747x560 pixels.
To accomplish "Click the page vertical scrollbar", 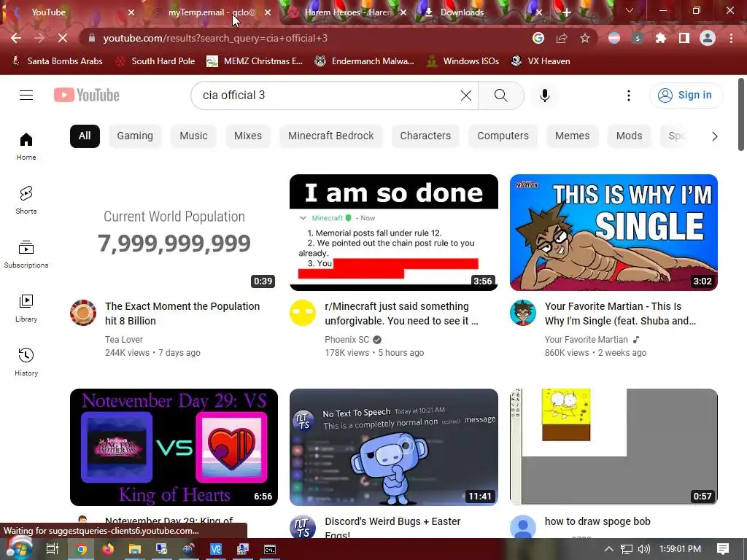I will [x=741, y=114].
